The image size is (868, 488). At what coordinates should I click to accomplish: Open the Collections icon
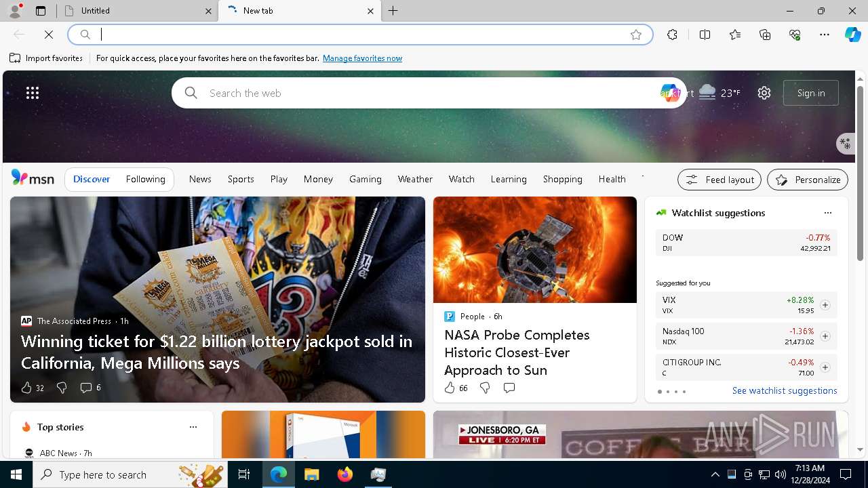coord(765,35)
